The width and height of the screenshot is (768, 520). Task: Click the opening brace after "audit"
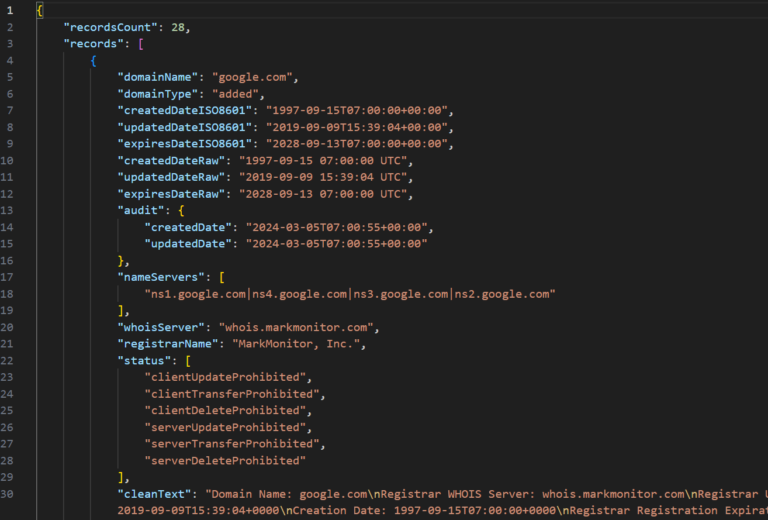pos(181,211)
